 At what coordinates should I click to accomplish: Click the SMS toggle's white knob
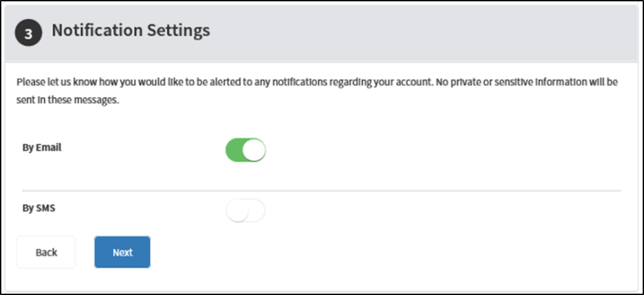237,211
